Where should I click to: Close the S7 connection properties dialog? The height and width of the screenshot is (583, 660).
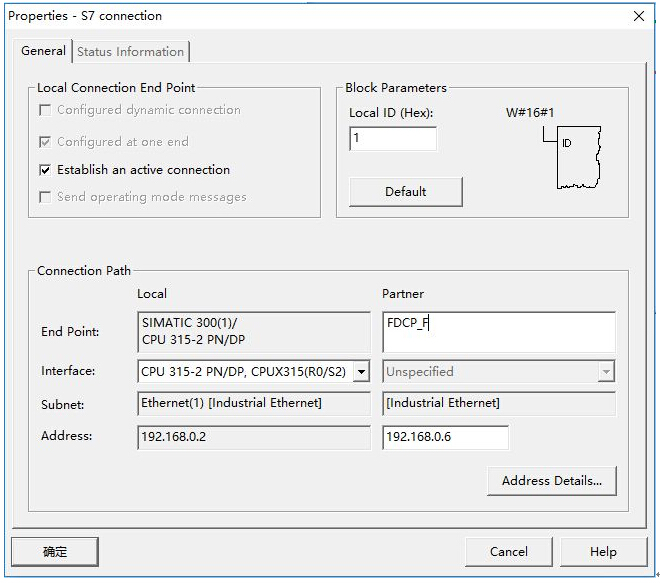pos(639,16)
